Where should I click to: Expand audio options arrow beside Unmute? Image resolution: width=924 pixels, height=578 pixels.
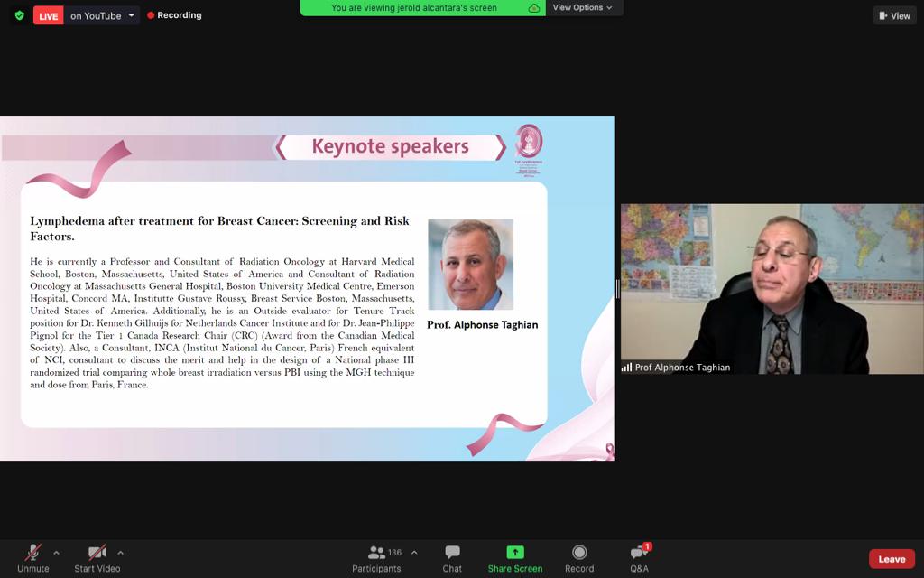pyautogui.click(x=56, y=553)
